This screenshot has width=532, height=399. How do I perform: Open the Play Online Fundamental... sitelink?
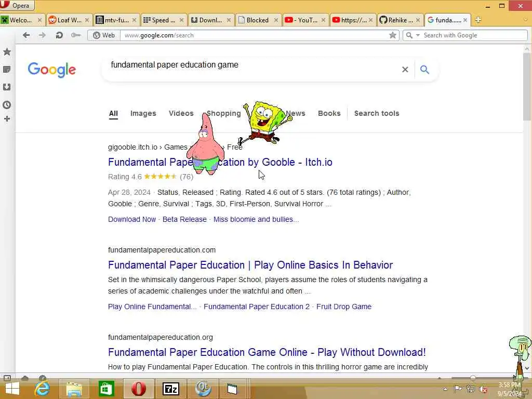(x=152, y=307)
